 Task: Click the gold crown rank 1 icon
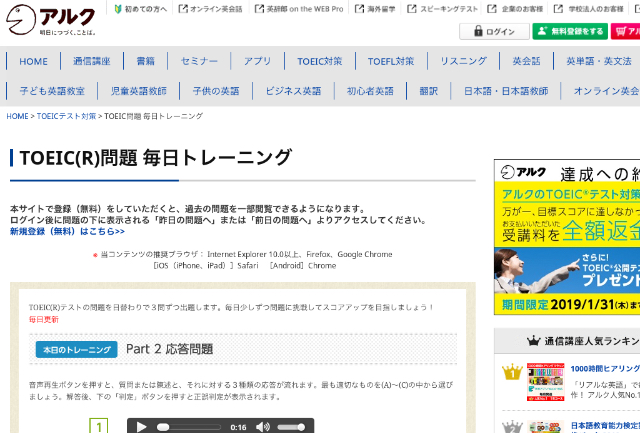pos(512,372)
